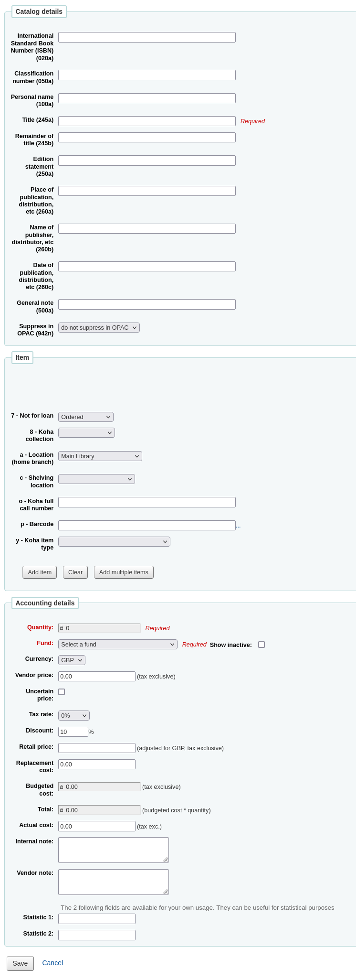Open the Tax rate dropdown
This screenshot has width=356, height=980.
pos(74,716)
